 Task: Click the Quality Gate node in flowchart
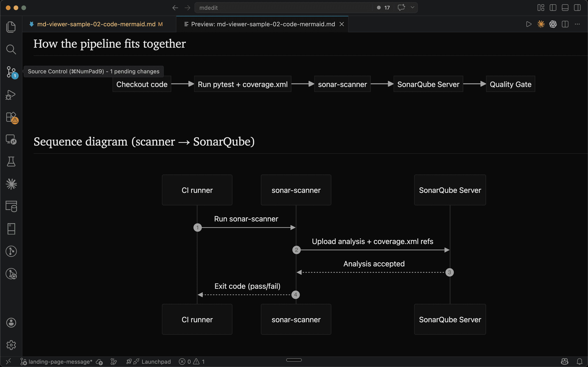[x=510, y=84]
